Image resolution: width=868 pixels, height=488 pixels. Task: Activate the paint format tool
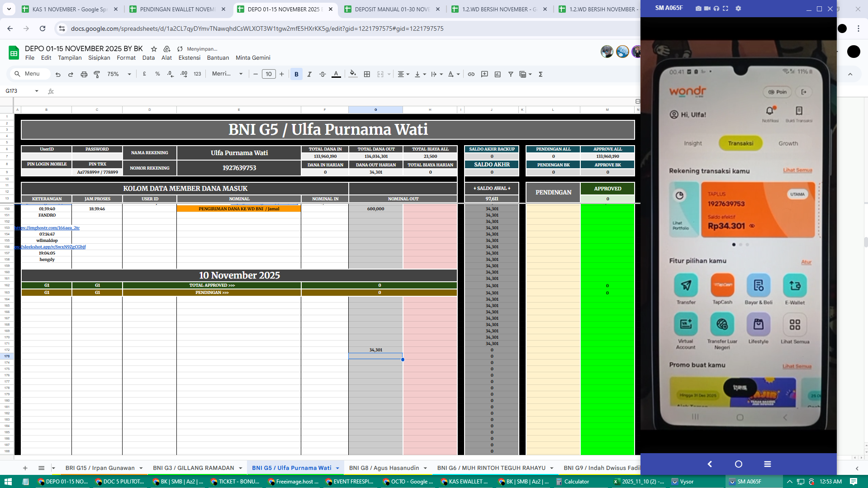coord(97,74)
